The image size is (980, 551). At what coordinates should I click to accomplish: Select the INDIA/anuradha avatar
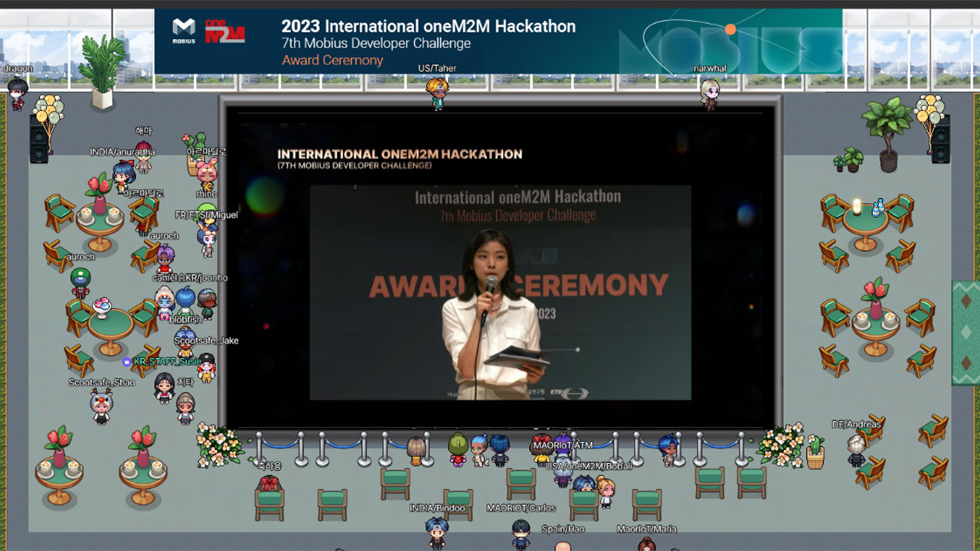pyautogui.click(x=122, y=174)
